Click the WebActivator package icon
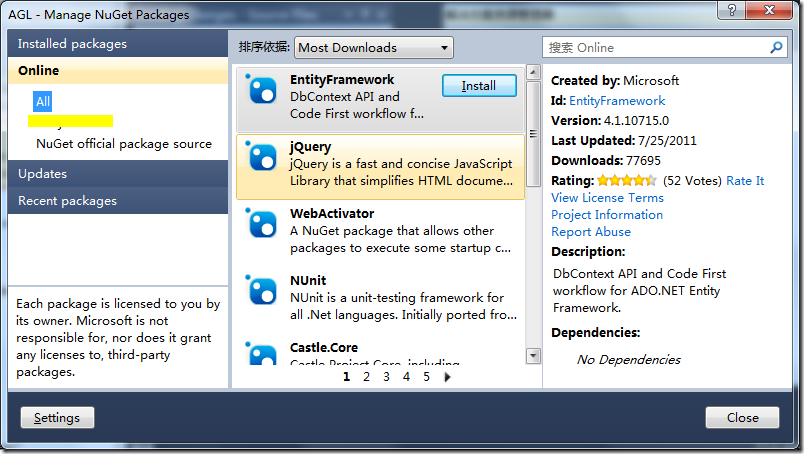Image resolution: width=804 pixels, height=454 pixels. (262, 224)
